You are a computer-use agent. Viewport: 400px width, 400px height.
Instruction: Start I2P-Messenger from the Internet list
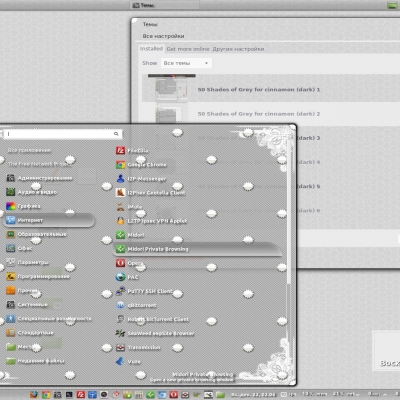[x=141, y=179]
